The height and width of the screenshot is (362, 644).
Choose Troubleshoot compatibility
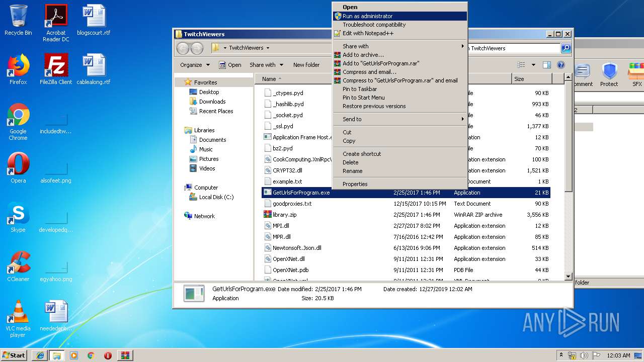pyautogui.click(x=400, y=25)
